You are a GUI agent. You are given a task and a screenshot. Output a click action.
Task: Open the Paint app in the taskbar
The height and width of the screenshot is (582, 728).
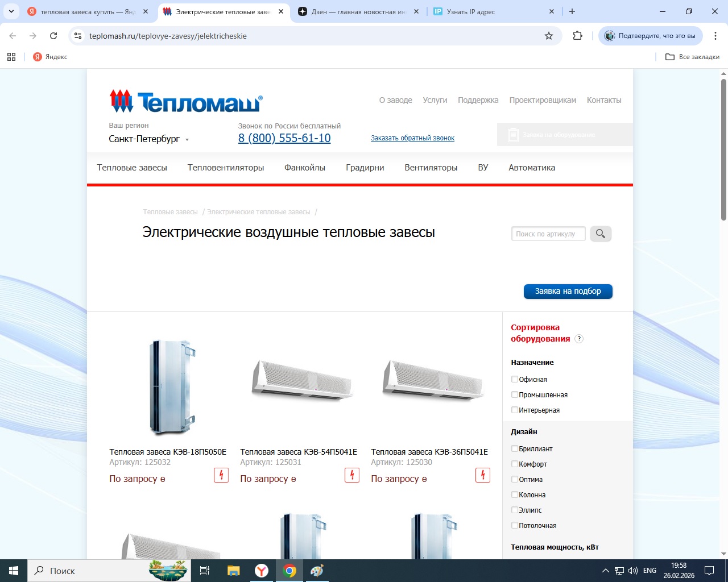(317, 571)
